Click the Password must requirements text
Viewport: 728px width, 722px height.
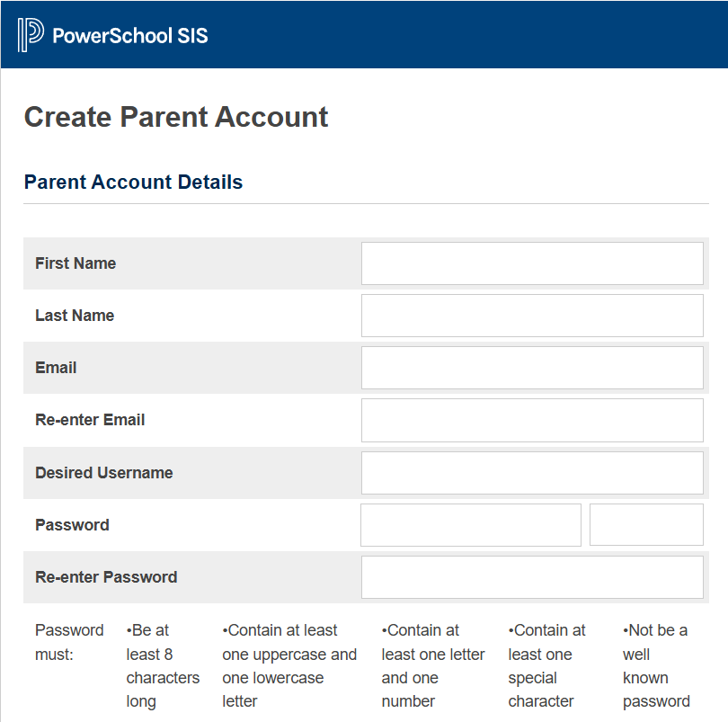coord(69,641)
